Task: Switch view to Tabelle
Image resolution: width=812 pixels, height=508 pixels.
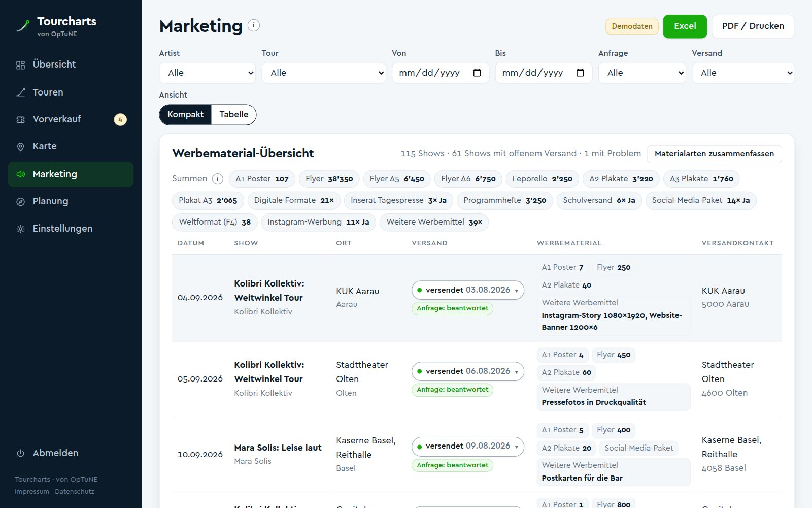Action: [x=233, y=115]
